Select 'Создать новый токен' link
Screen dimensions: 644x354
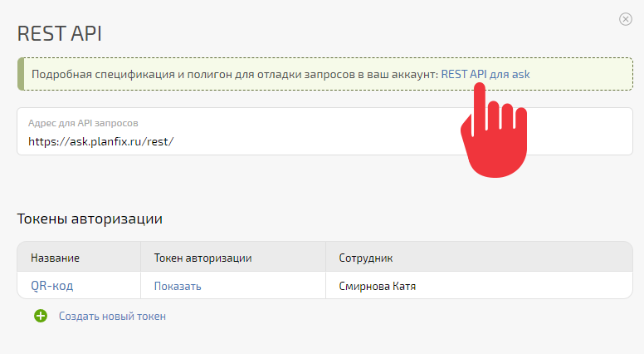[x=112, y=316]
